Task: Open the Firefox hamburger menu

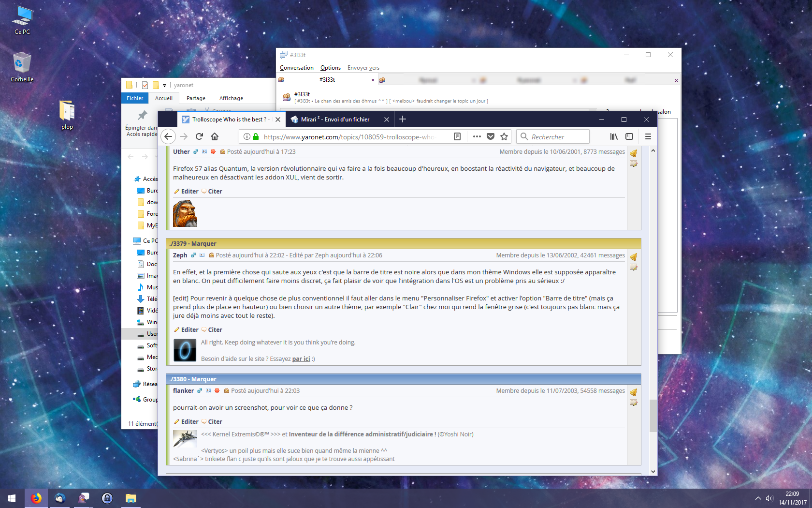Action: [x=648, y=136]
